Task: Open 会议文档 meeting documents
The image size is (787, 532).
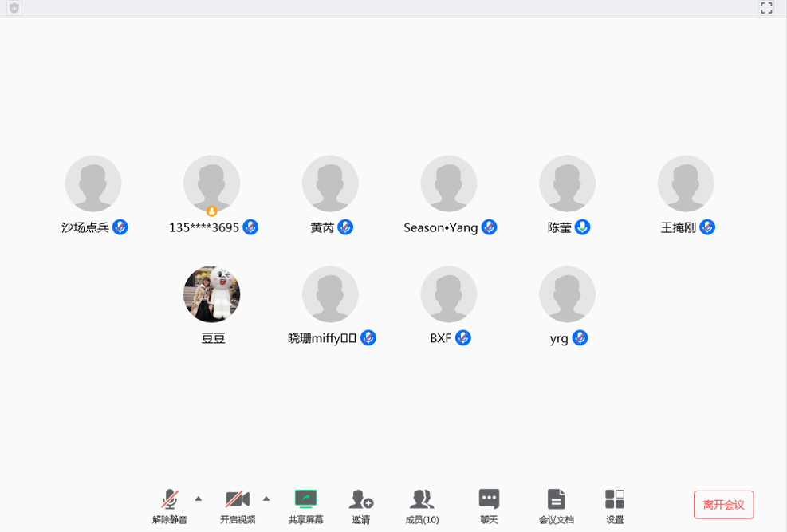Action: coord(556,500)
